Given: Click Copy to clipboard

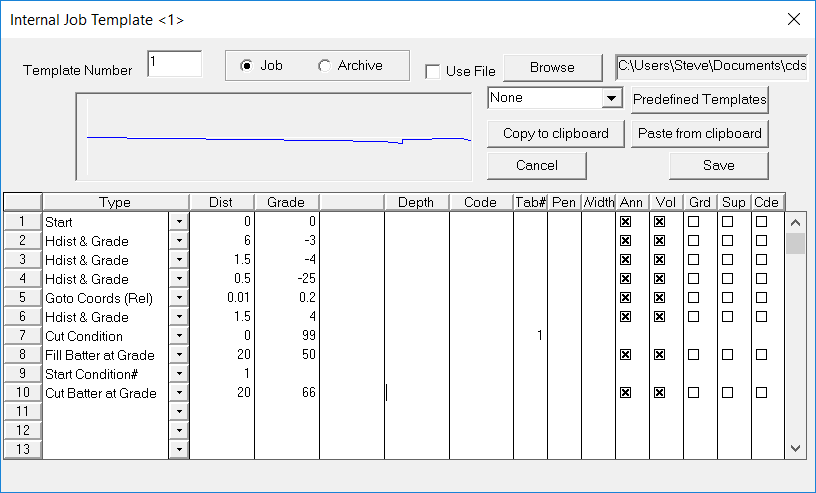Looking at the screenshot, I should 555,133.
